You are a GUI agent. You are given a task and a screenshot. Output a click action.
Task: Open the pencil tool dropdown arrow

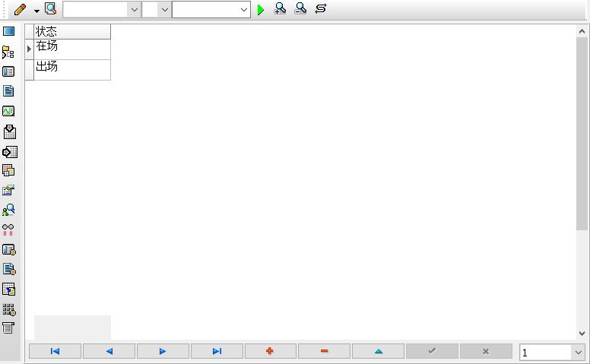36,11
